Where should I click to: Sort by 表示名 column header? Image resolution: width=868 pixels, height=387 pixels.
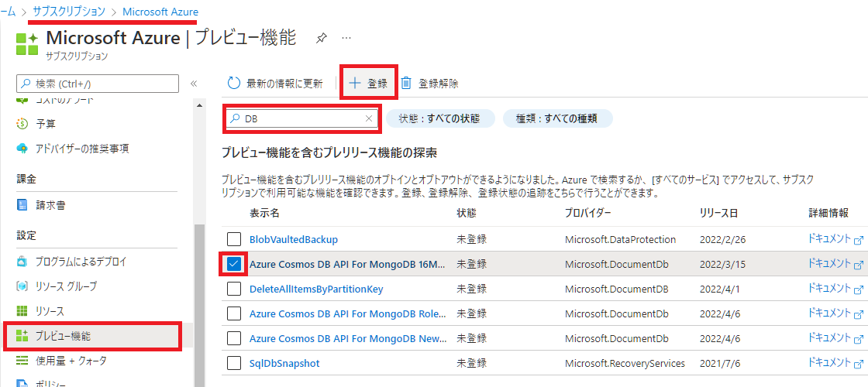264,214
